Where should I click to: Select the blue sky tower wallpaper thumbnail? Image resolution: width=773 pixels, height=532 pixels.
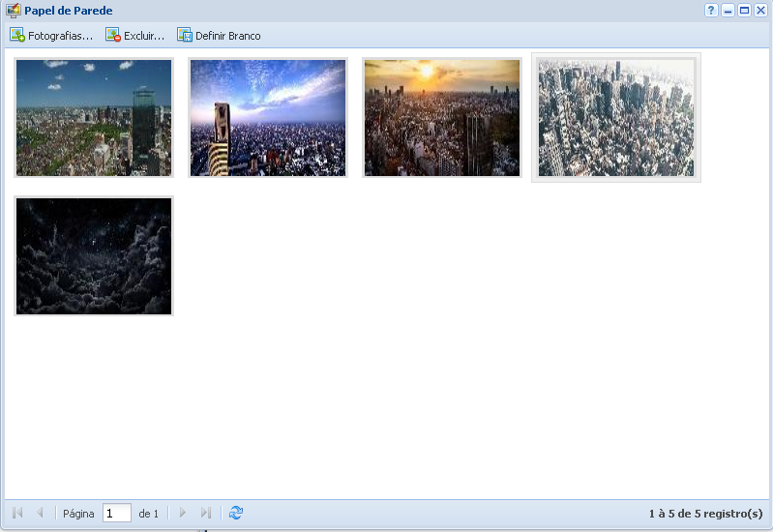pyautogui.click(x=268, y=118)
